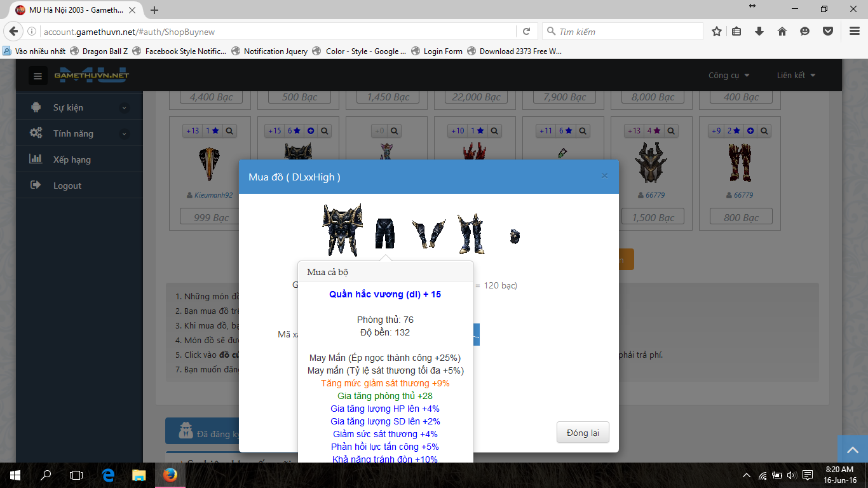
Task: Click the magnifier icon on the +0 item
Action: click(394, 131)
